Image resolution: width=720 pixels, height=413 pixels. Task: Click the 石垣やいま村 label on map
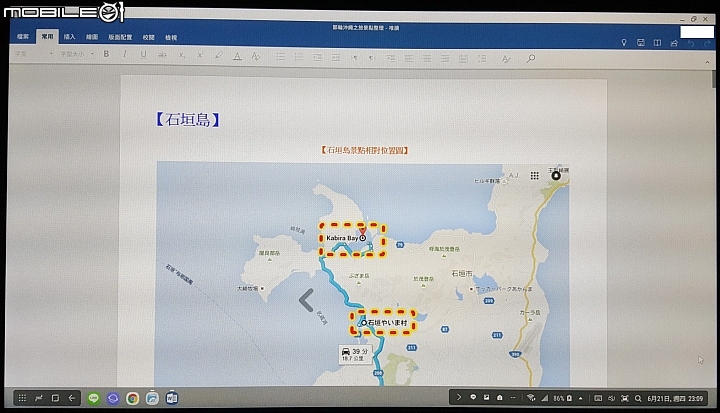[x=387, y=322]
